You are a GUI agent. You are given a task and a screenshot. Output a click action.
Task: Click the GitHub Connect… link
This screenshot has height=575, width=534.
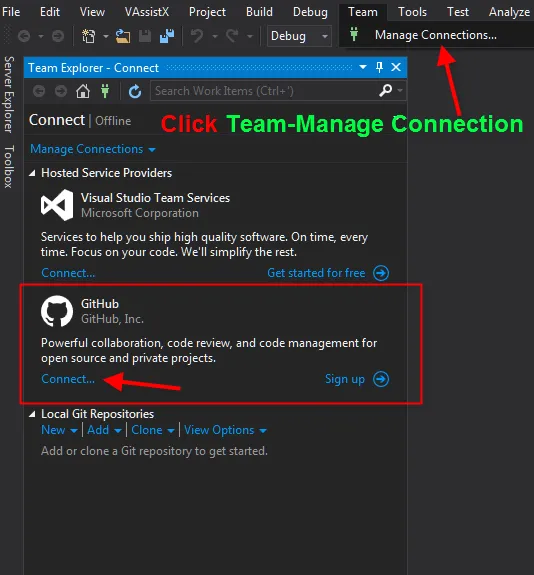pos(68,379)
